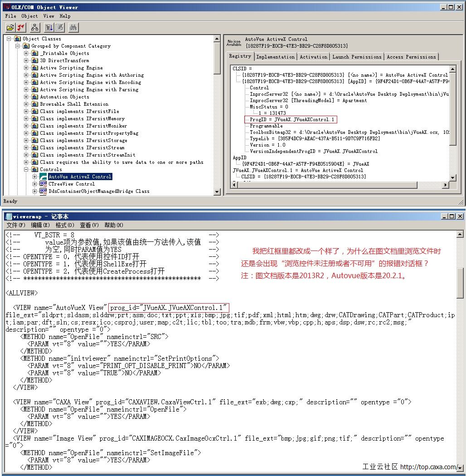466x476 pixels.
Task: Click the CAXA View line in Notepad
Action: coord(212,402)
